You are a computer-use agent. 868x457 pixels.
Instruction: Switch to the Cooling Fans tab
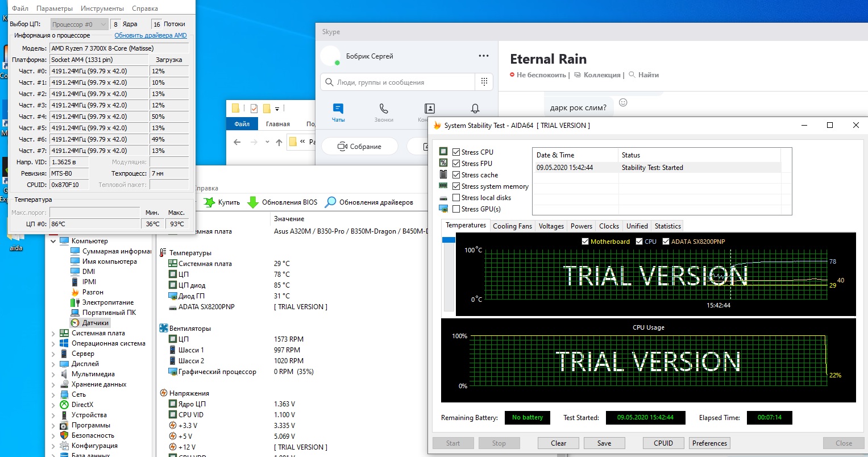512,226
